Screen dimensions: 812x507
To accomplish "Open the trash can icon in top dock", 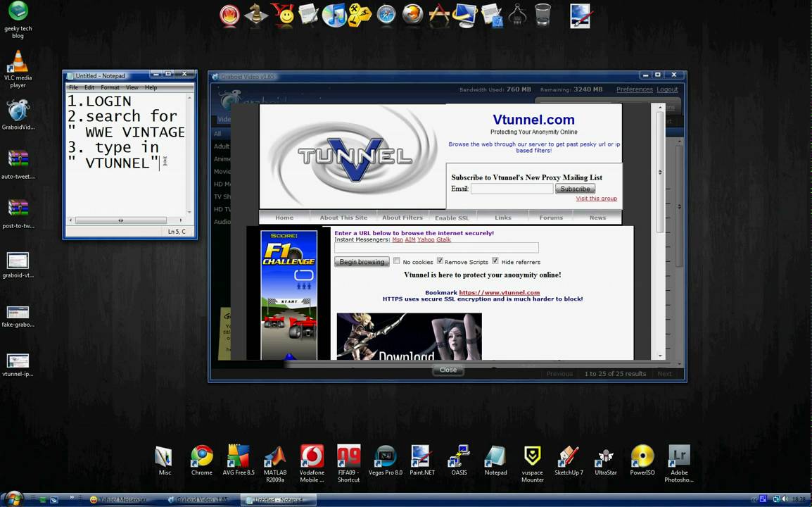I will (543, 15).
